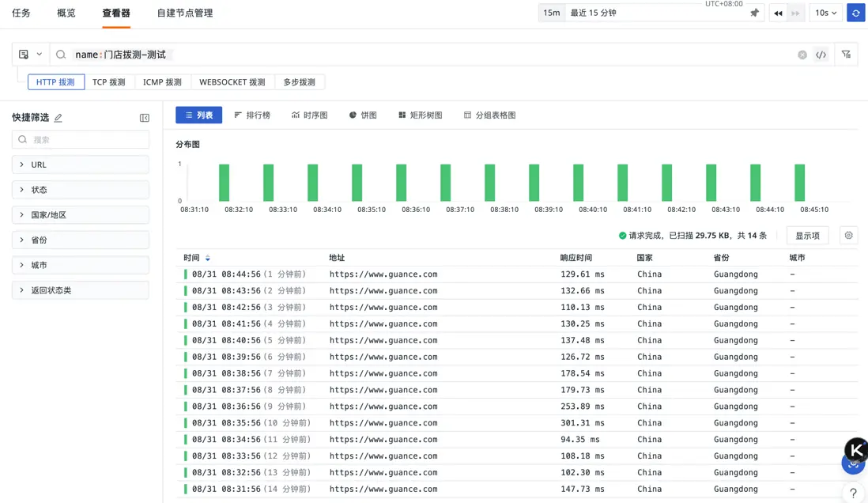Switch to code query mode icon
The height and width of the screenshot is (503, 868).
[821, 55]
